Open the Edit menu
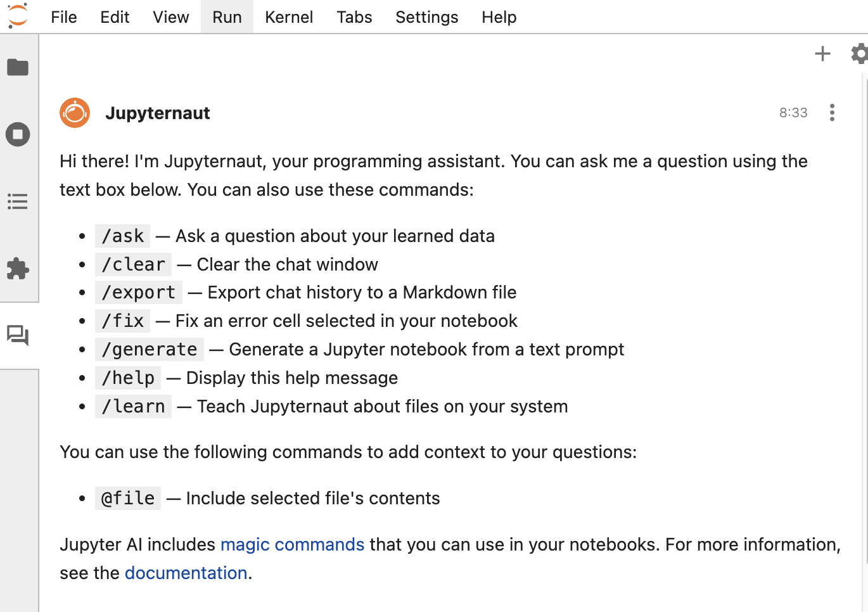This screenshot has width=868, height=612. tap(115, 17)
